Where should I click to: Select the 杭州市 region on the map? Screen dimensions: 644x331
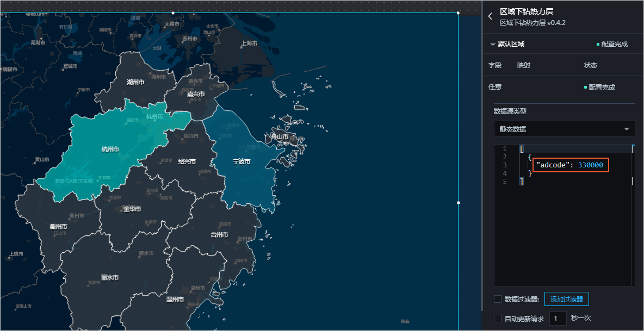(x=111, y=148)
